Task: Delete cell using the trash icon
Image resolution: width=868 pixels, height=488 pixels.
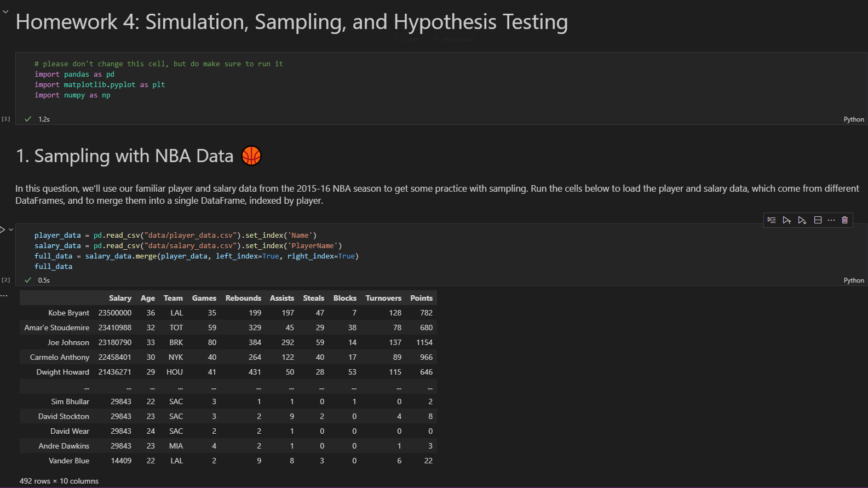Action: click(x=845, y=220)
